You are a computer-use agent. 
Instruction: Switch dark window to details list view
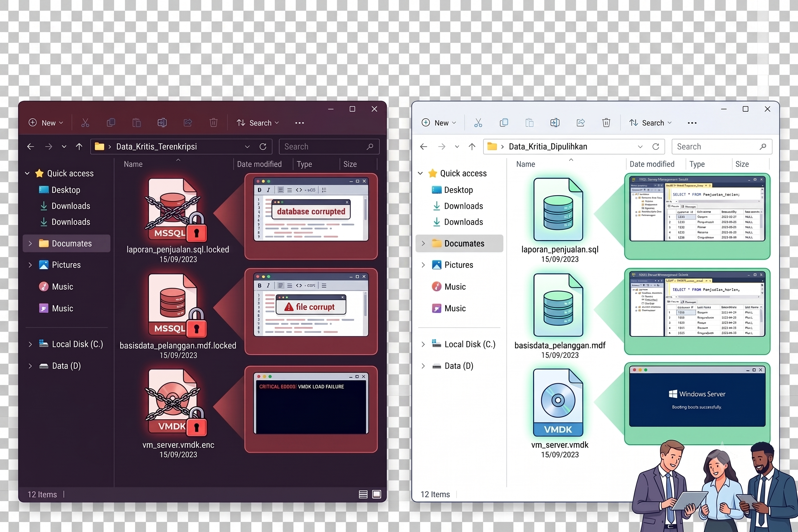363,494
